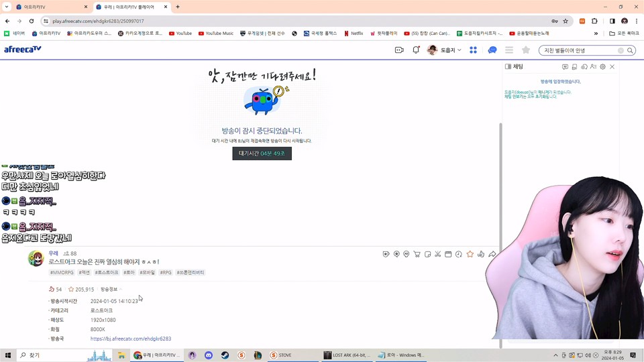Clip the broadcast with scissors icon
The height and width of the screenshot is (362, 644).
[438, 255]
